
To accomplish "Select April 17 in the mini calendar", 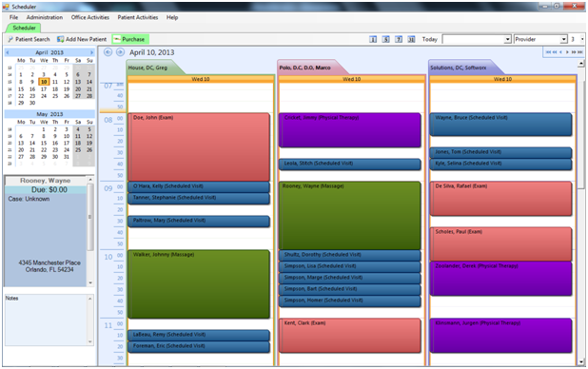I will 44,89.
